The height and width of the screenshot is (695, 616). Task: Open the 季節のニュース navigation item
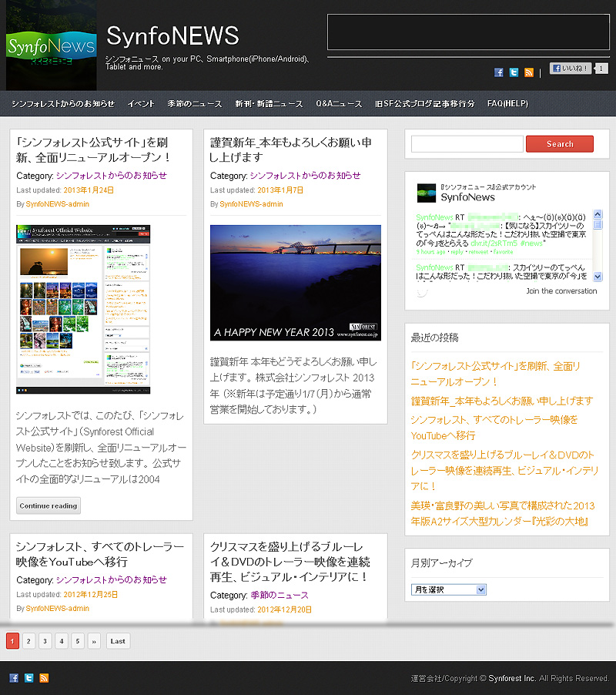click(195, 104)
